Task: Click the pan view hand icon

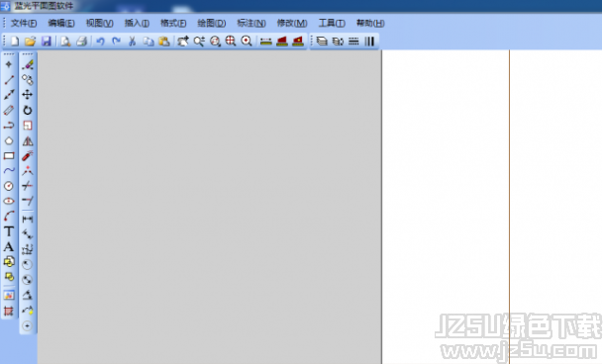Action: coord(183,42)
